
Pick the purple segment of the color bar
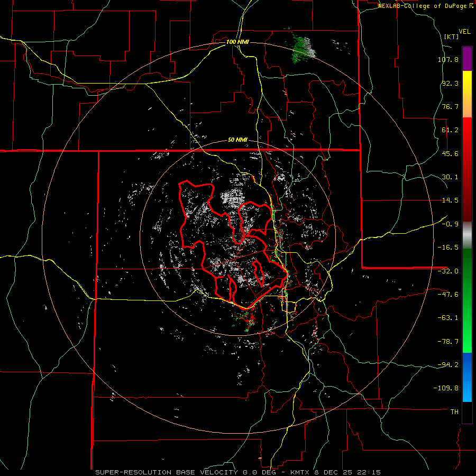click(467, 59)
